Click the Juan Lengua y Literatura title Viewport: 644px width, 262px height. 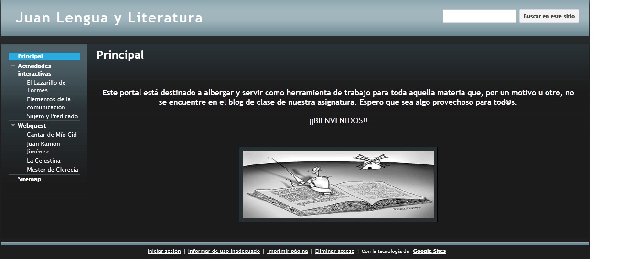pyautogui.click(x=109, y=18)
